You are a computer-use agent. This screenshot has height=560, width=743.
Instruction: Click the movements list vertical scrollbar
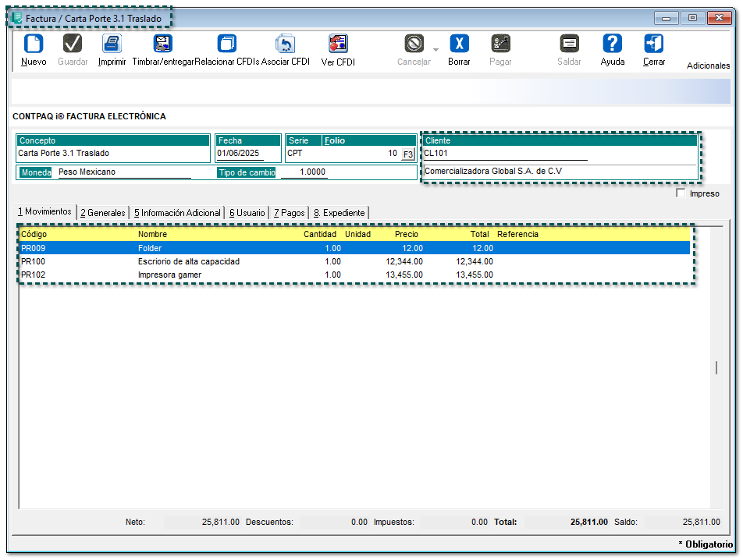pyautogui.click(x=716, y=367)
